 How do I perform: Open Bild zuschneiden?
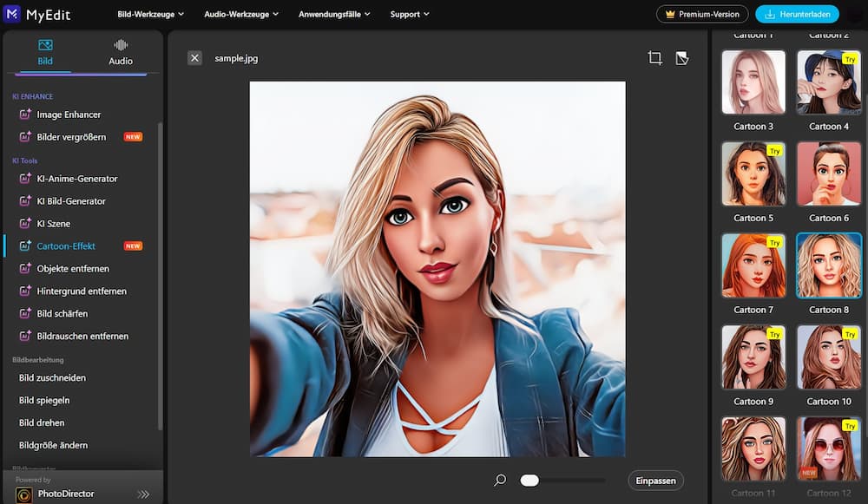(x=52, y=378)
